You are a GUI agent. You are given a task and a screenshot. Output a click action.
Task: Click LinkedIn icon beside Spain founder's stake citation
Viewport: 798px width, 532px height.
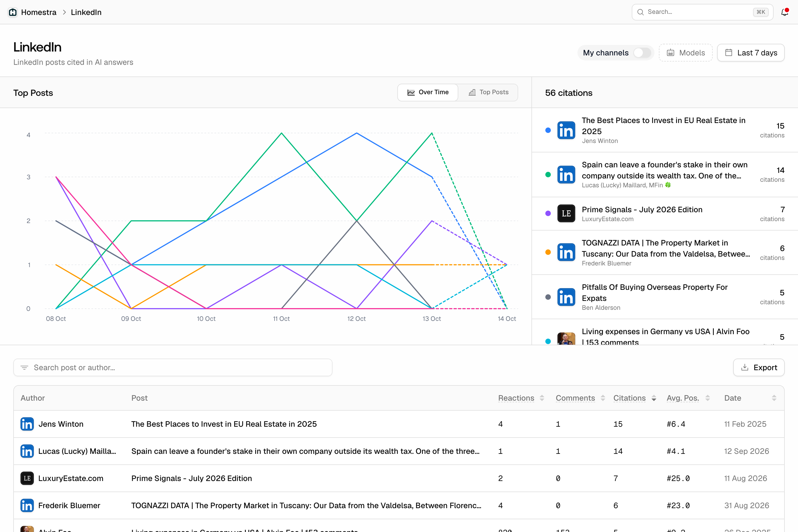point(566,175)
